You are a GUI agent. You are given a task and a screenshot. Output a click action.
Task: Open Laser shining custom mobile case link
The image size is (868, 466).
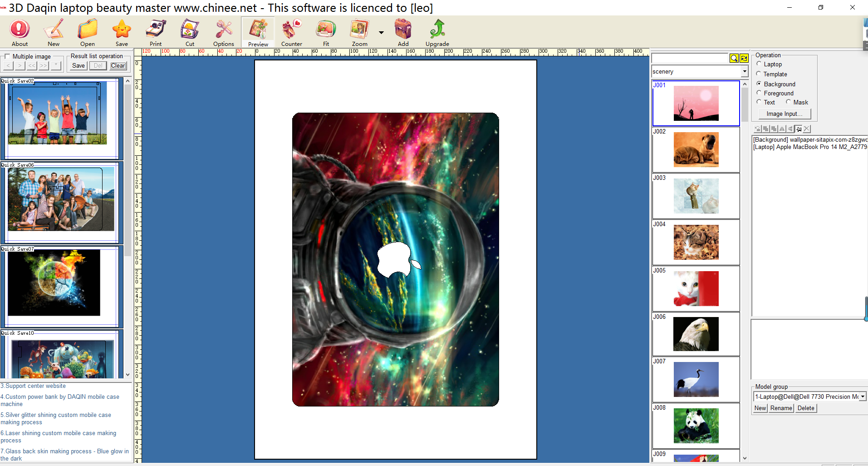pyautogui.click(x=59, y=436)
